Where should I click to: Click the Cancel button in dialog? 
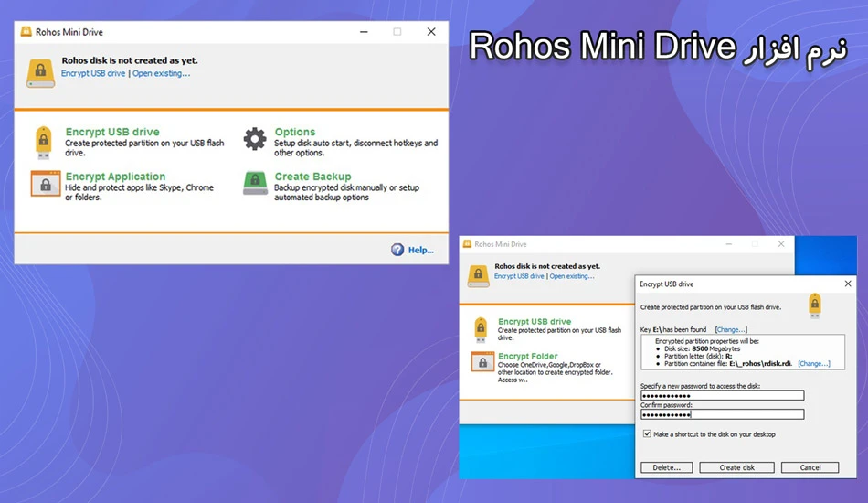(x=810, y=467)
